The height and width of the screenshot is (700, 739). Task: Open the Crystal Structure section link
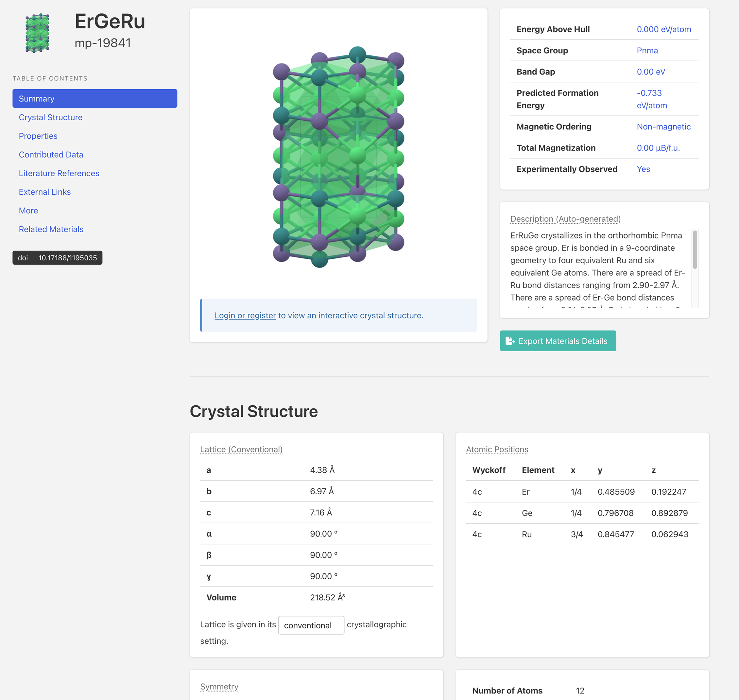click(50, 117)
